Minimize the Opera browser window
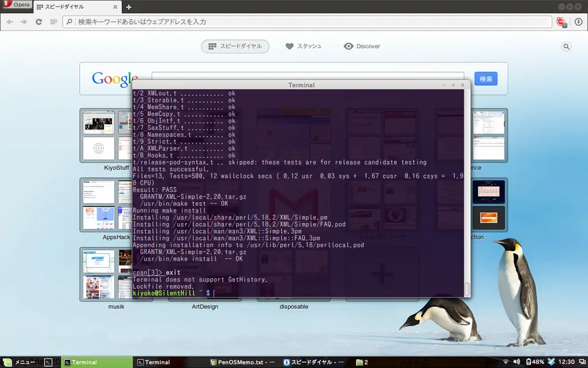 (x=562, y=7)
